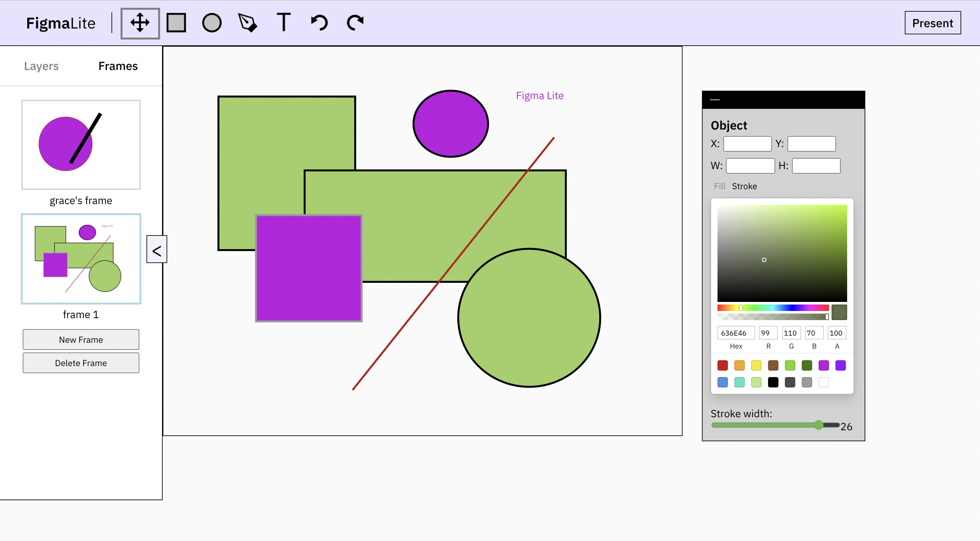The height and width of the screenshot is (541, 980).
Task: Click the Undo arrow icon
Action: click(319, 23)
